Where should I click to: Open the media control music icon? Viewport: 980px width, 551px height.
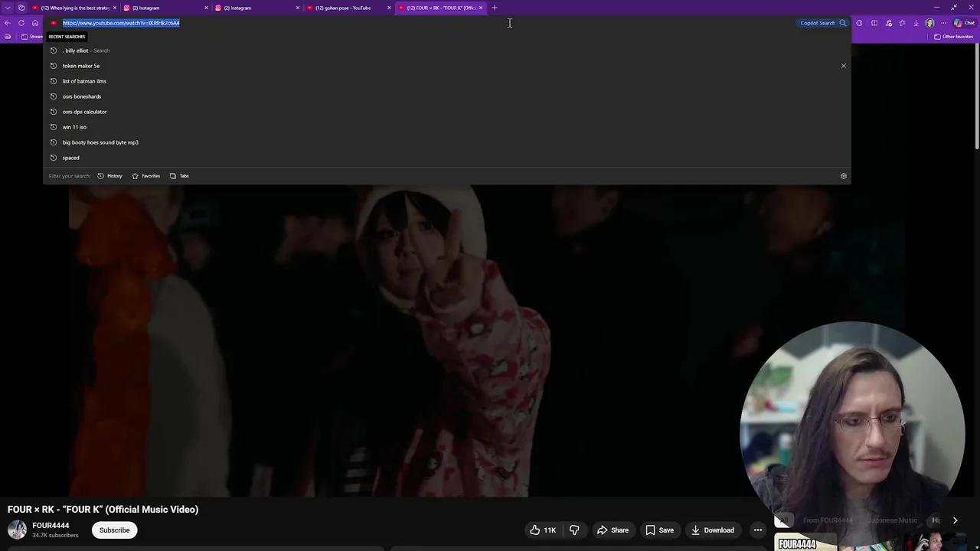coord(889,23)
